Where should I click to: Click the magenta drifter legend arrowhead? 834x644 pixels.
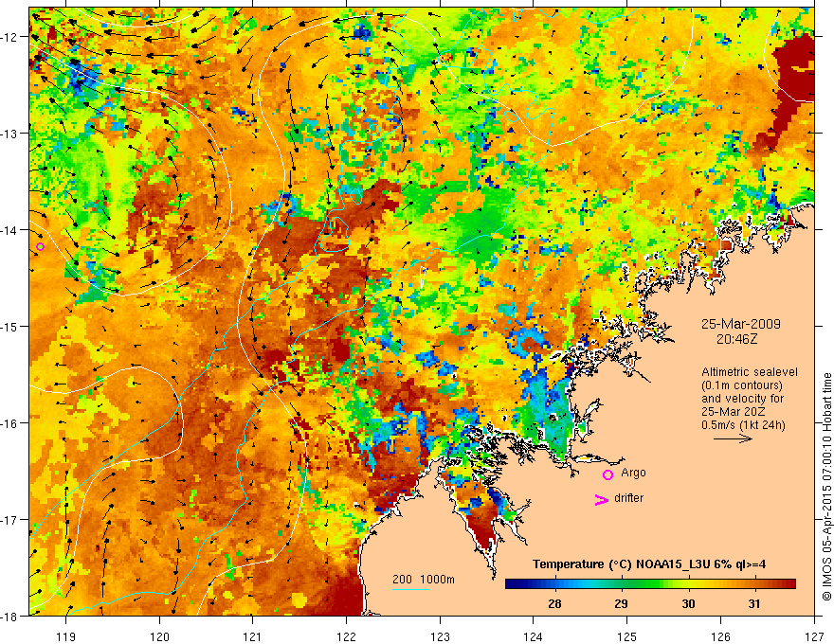[x=602, y=499]
